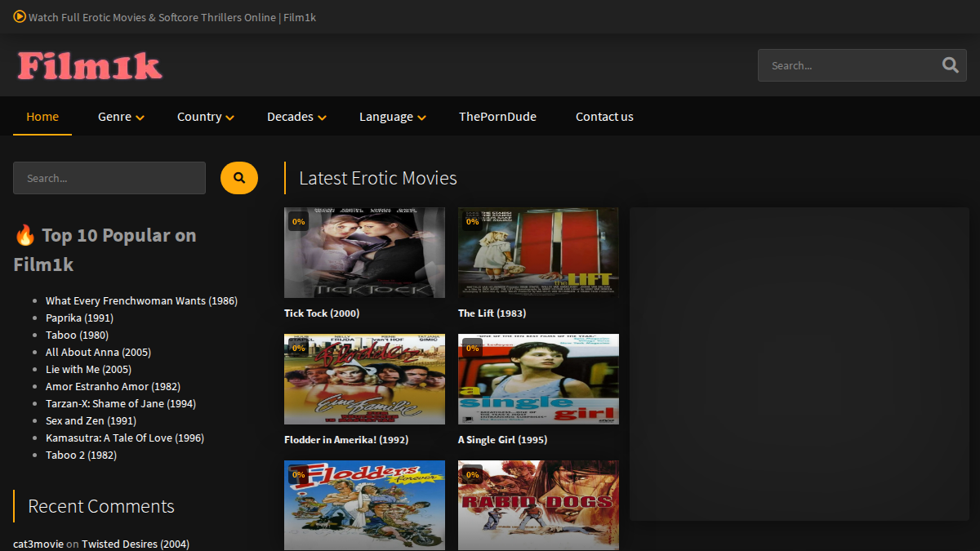This screenshot has width=980, height=551.
Task: Click in the sidebar search input field
Action: click(109, 178)
